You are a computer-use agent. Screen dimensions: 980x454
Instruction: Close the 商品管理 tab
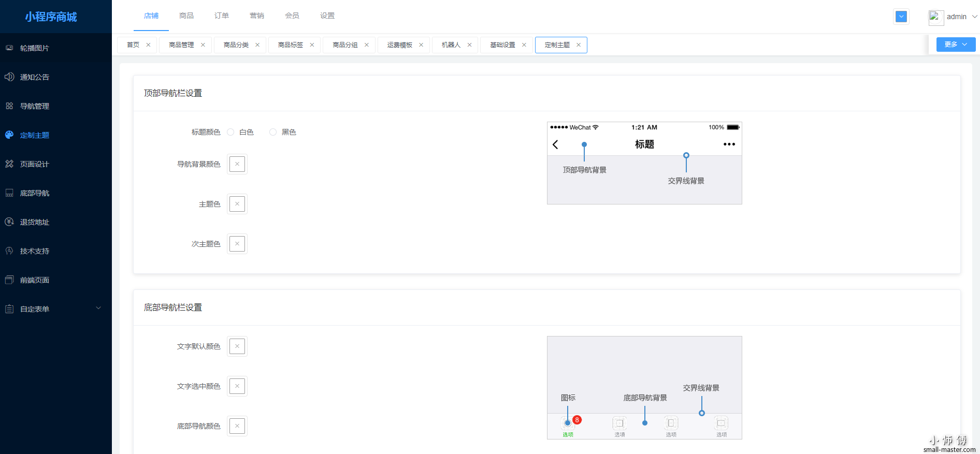(203, 45)
